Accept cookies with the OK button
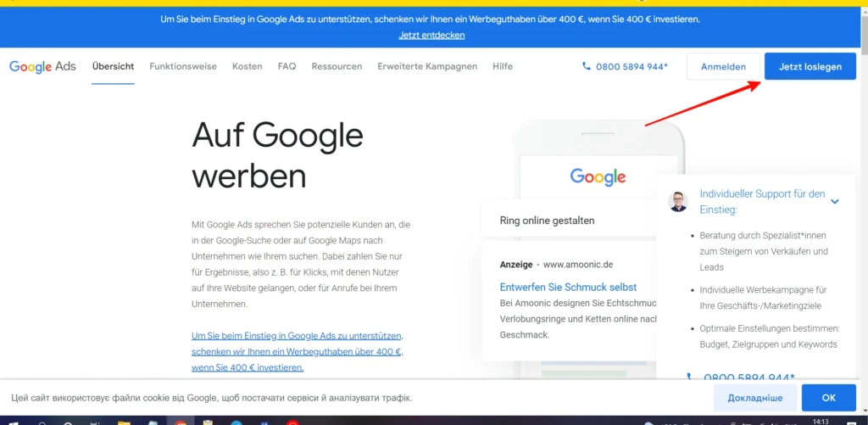Viewport: 868px width, 425px height. point(829,398)
